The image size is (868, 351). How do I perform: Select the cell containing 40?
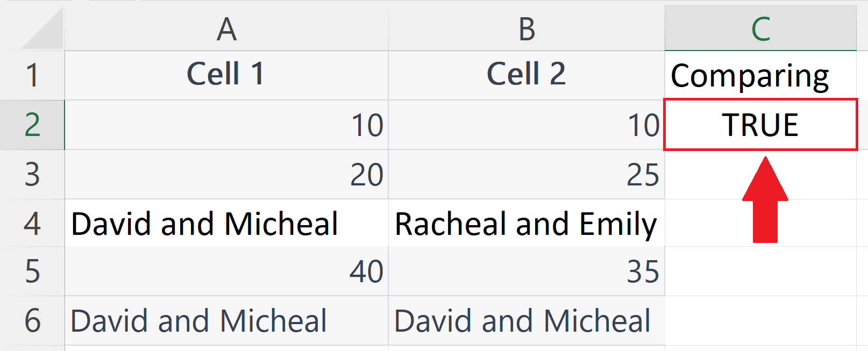point(226,271)
